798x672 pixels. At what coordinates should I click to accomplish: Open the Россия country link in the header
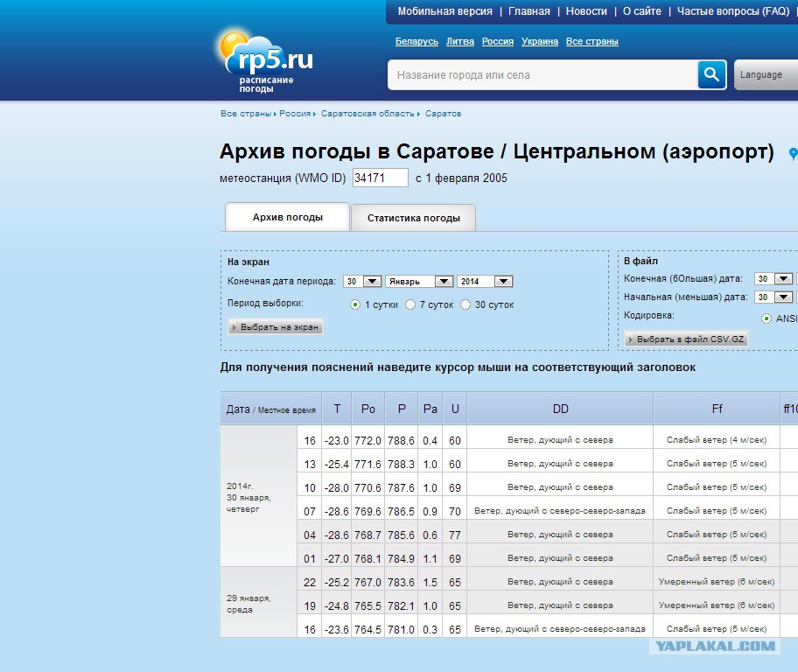pos(498,41)
